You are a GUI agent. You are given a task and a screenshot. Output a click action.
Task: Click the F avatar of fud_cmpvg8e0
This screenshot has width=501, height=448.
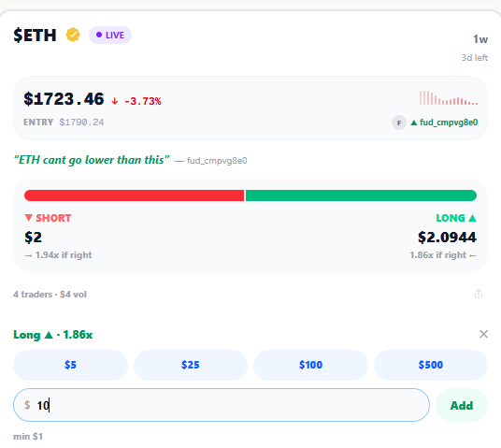(399, 123)
